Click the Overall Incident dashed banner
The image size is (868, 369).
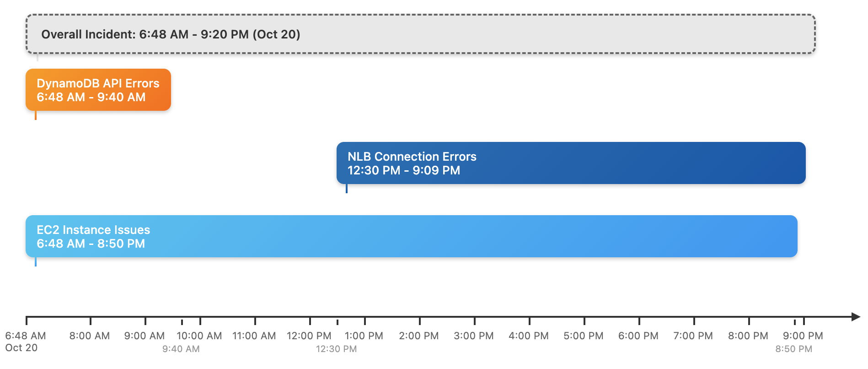click(420, 34)
